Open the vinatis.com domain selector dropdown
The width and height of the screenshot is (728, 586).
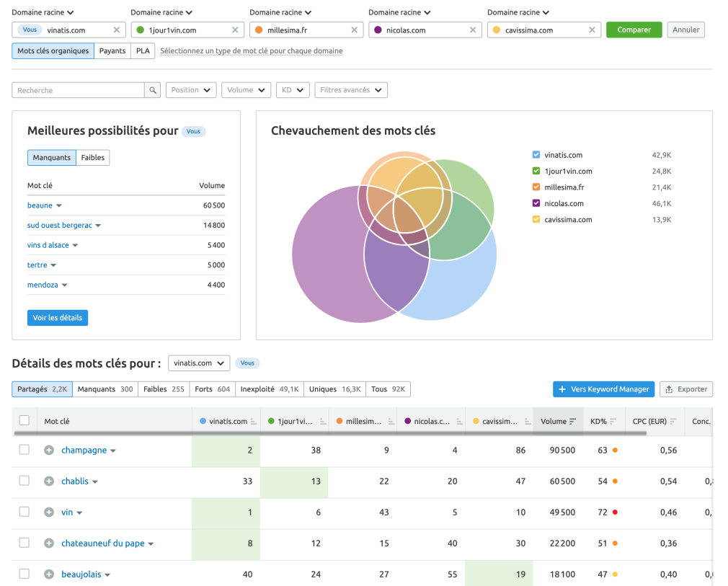point(199,363)
